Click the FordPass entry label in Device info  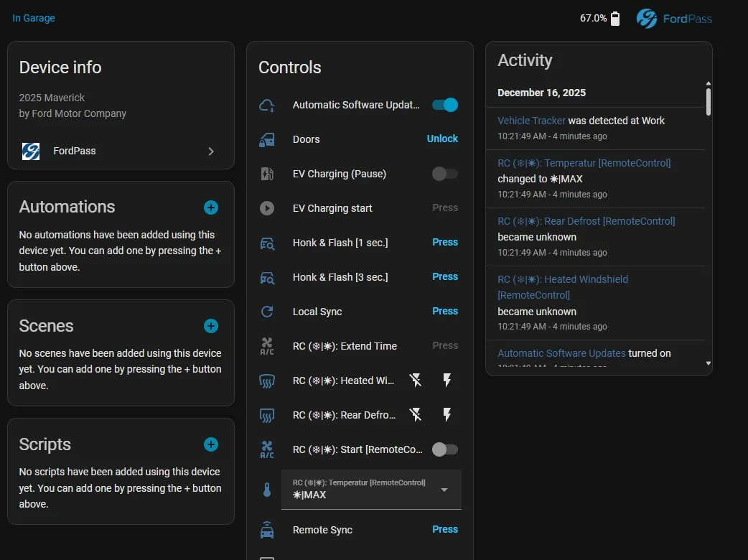75,151
